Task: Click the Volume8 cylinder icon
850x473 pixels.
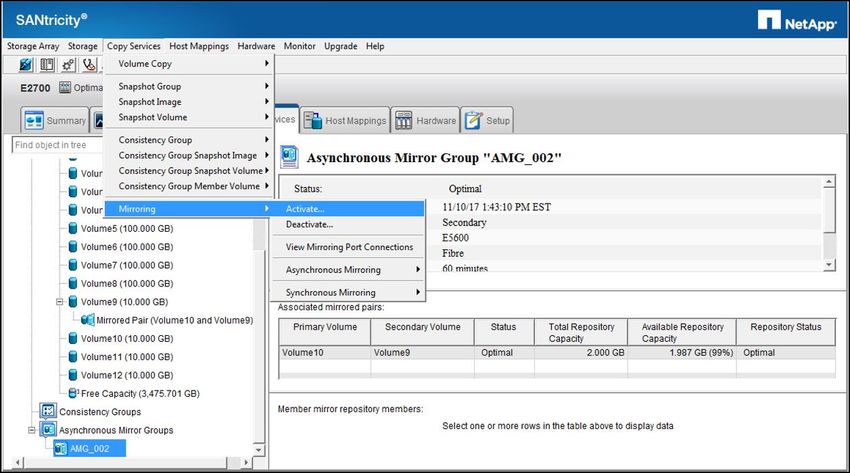Action: (73, 283)
